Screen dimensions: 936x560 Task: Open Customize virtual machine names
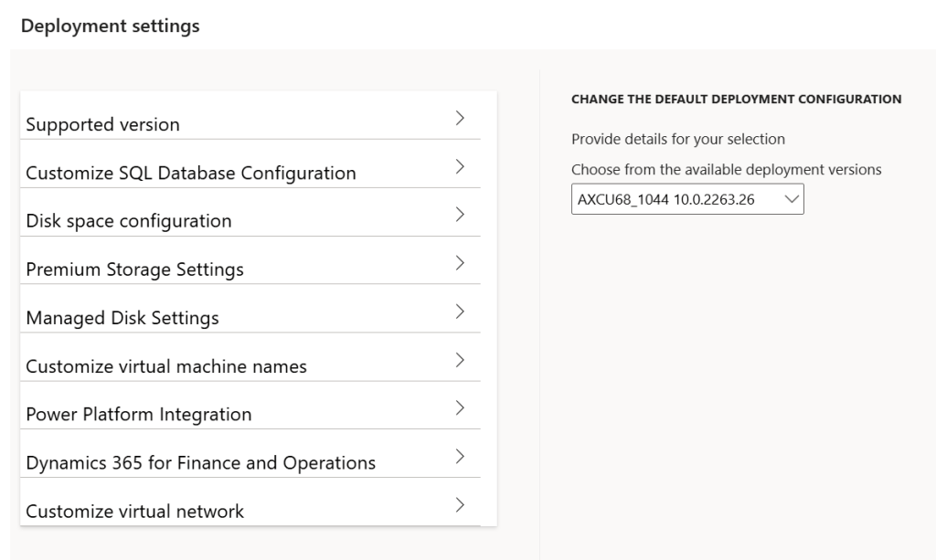coord(166,367)
